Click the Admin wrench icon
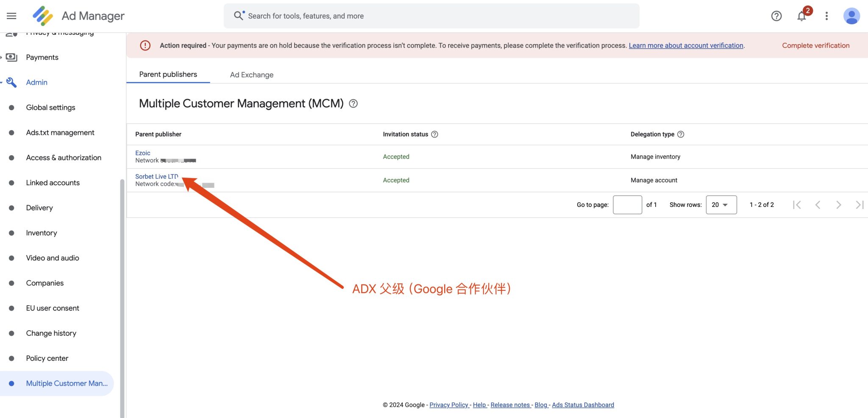The image size is (868, 418). [x=11, y=82]
